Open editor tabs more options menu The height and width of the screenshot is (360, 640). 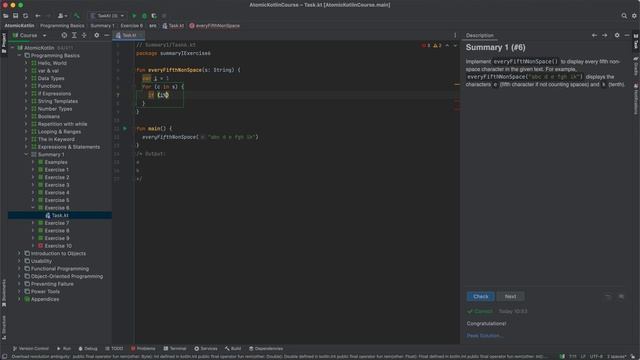pos(455,36)
